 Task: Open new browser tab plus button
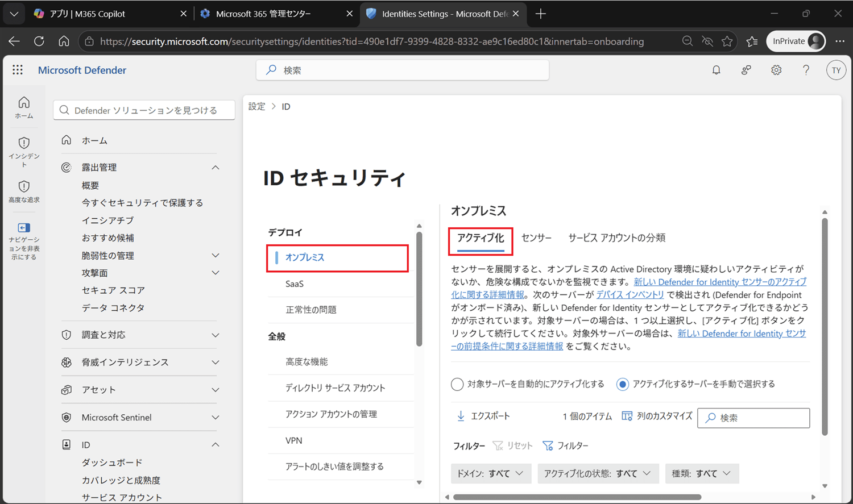point(540,14)
